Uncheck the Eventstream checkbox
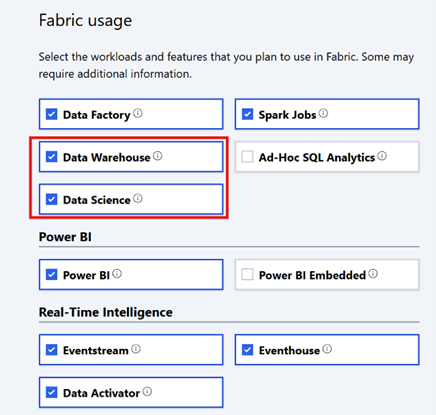The width and height of the screenshot is (436, 415). (x=51, y=350)
